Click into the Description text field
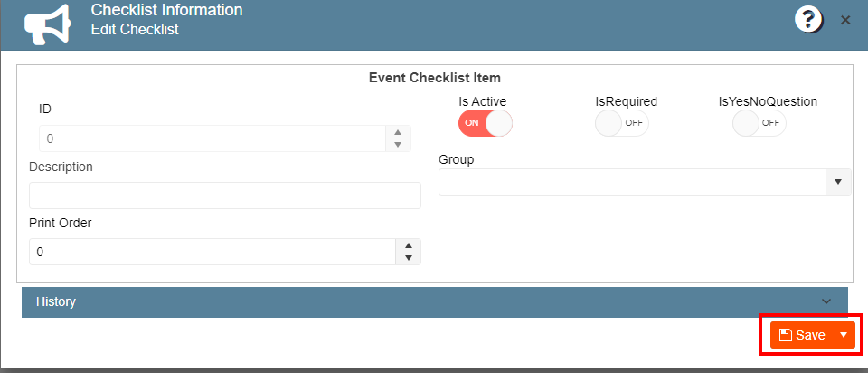Viewport: 868px width, 373px height. point(225,196)
